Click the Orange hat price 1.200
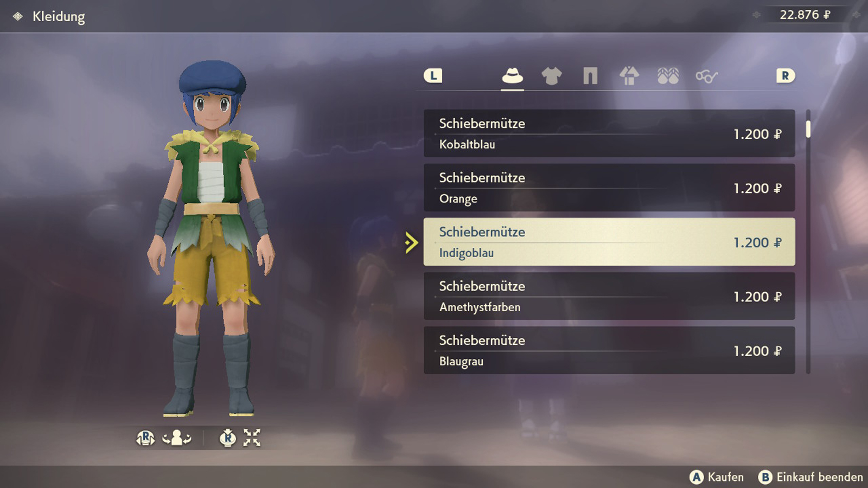Screen dimensions: 868x488 pyautogui.click(x=757, y=188)
